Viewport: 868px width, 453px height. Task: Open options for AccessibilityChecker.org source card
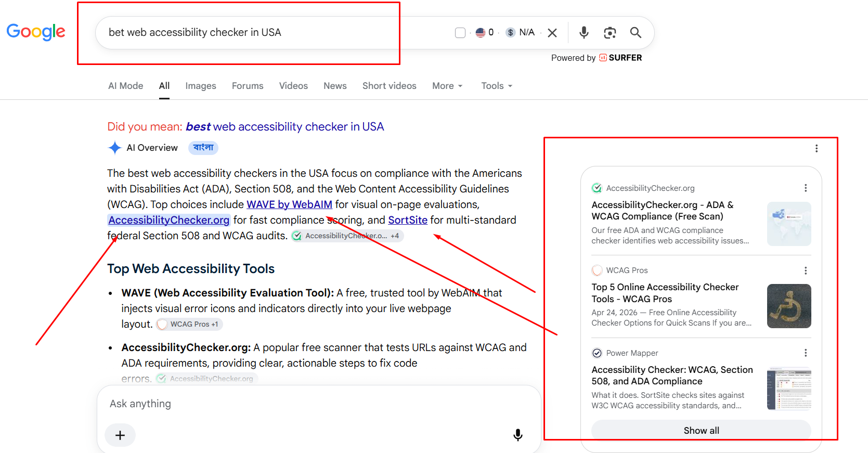(806, 188)
